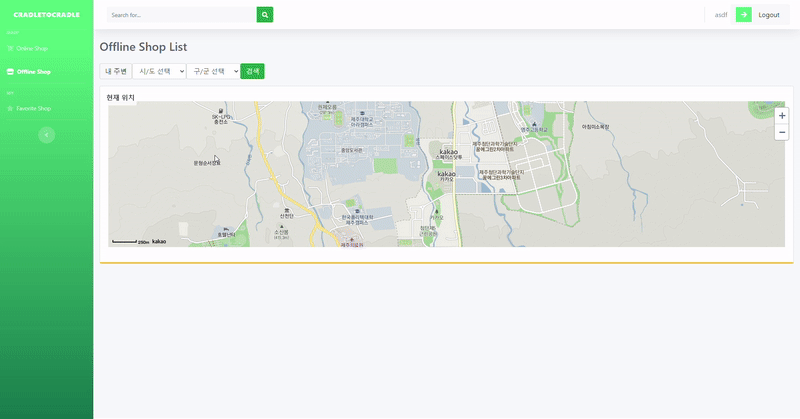Viewport: 800px width, 419px height.
Task: Open Favorite Shop from the sidebar
Action: 33,108
